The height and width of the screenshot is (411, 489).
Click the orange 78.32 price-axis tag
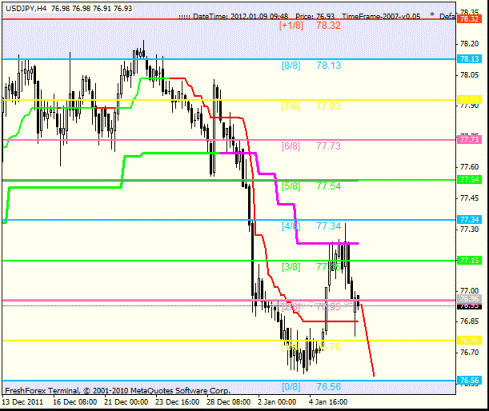pos(469,19)
